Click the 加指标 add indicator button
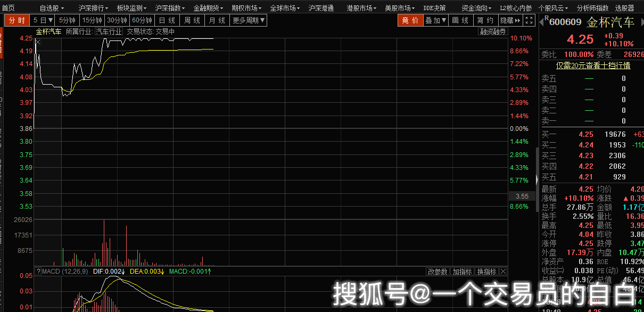Image resolution: width=644 pixels, height=312 pixels. (463, 272)
